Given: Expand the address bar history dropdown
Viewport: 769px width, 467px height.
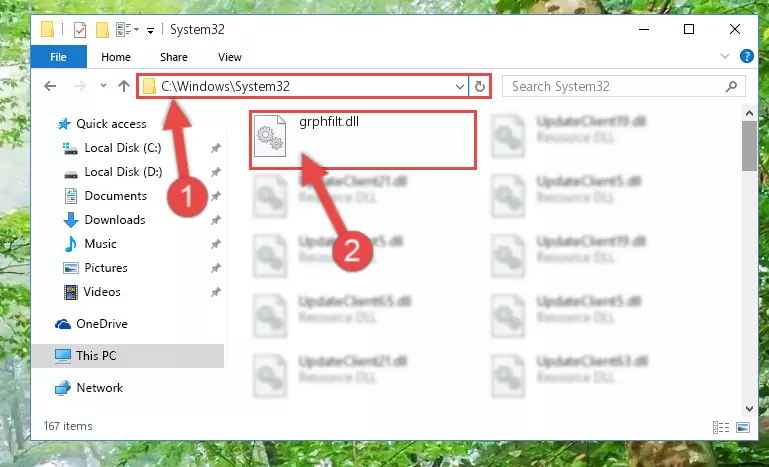Looking at the screenshot, I should tap(460, 87).
